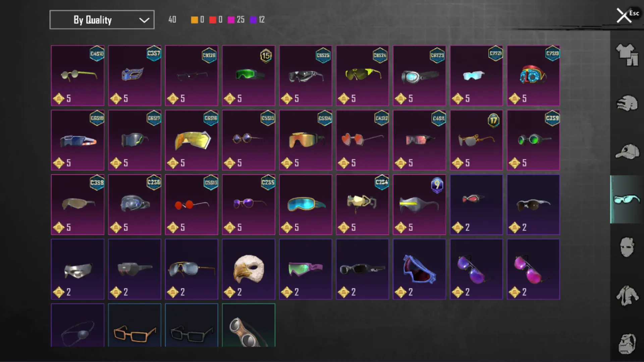Select the red heart-shaped glasses
644x362 pixels.
click(x=362, y=140)
